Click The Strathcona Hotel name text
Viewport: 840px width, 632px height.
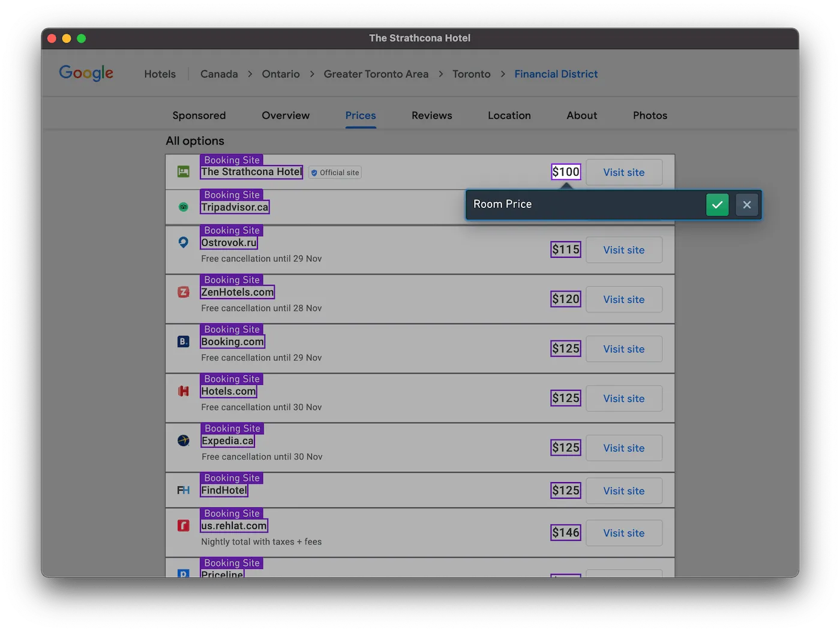tap(251, 171)
